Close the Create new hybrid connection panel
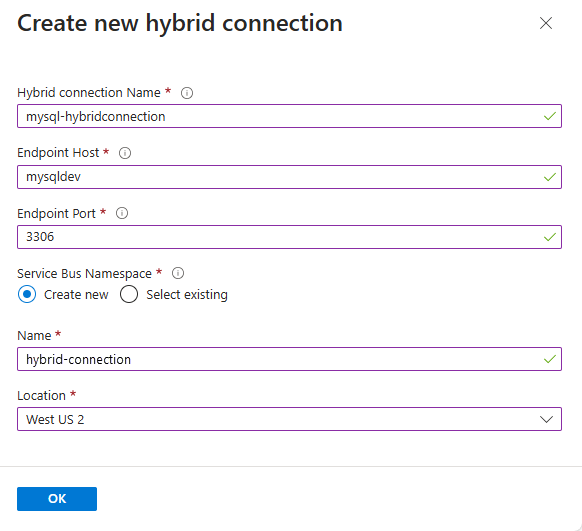Image resolution: width=582 pixels, height=531 pixels. pos(546,23)
